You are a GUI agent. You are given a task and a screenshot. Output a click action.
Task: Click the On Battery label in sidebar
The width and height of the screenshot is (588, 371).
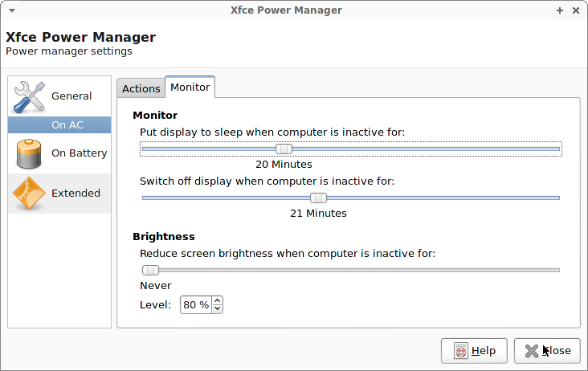click(80, 153)
